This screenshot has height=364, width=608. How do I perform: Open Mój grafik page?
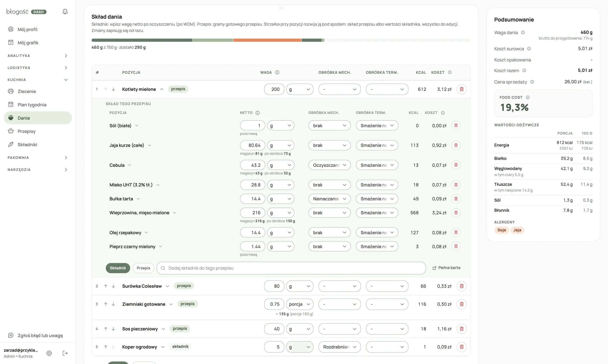[38, 43]
